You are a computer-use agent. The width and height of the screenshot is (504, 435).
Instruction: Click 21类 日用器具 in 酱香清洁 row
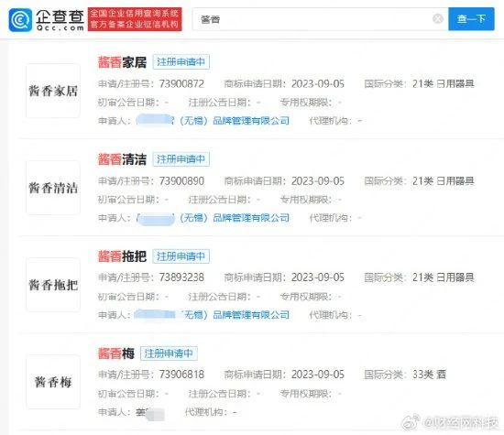click(x=444, y=181)
